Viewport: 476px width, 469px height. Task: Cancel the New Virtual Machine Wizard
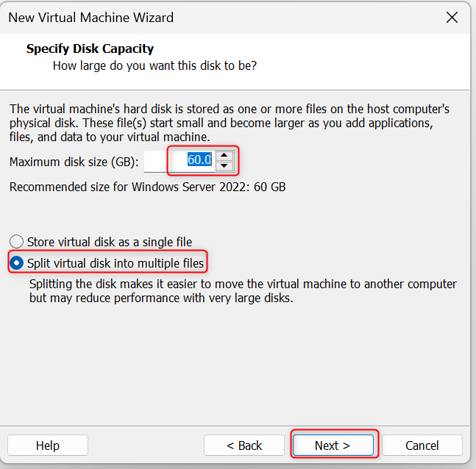pos(422,445)
